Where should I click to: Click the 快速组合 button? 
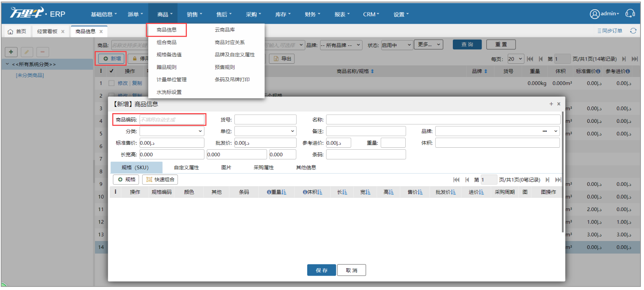click(x=160, y=180)
